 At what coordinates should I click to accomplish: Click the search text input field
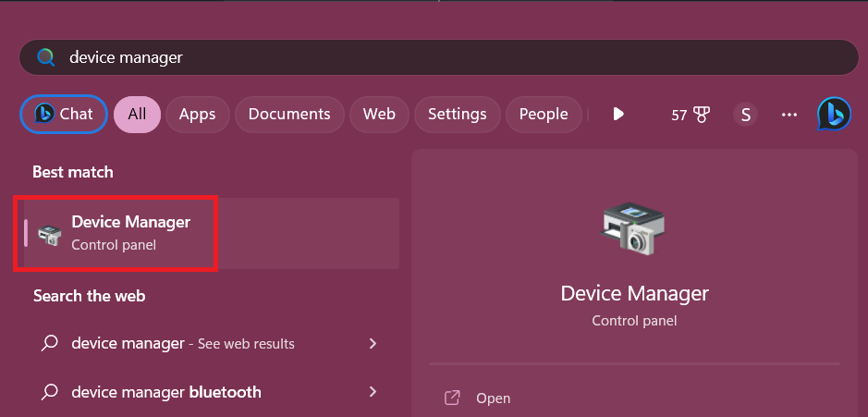(x=444, y=57)
